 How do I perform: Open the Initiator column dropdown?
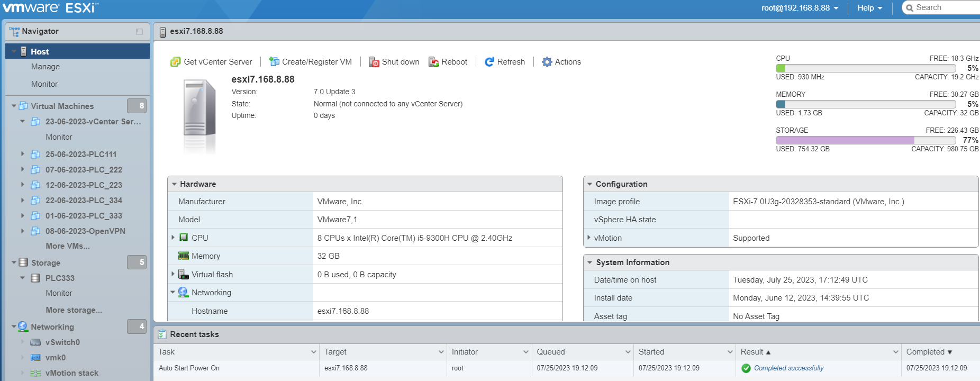click(x=526, y=352)
